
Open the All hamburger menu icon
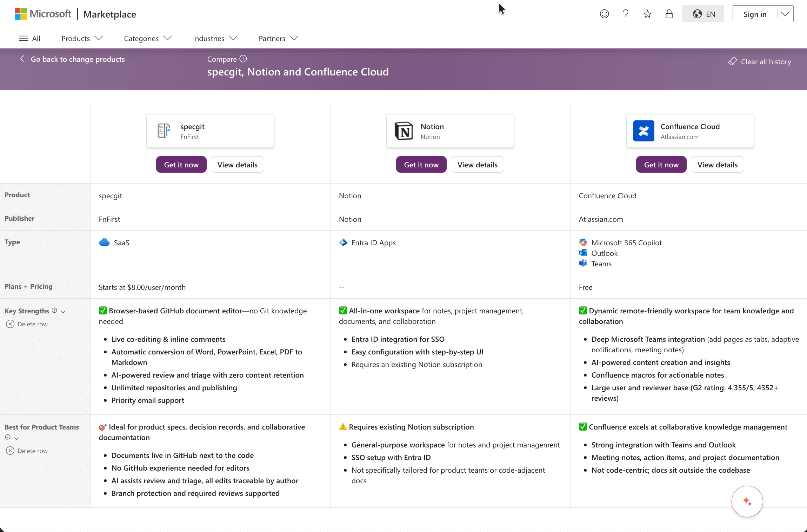click(23, 38)
